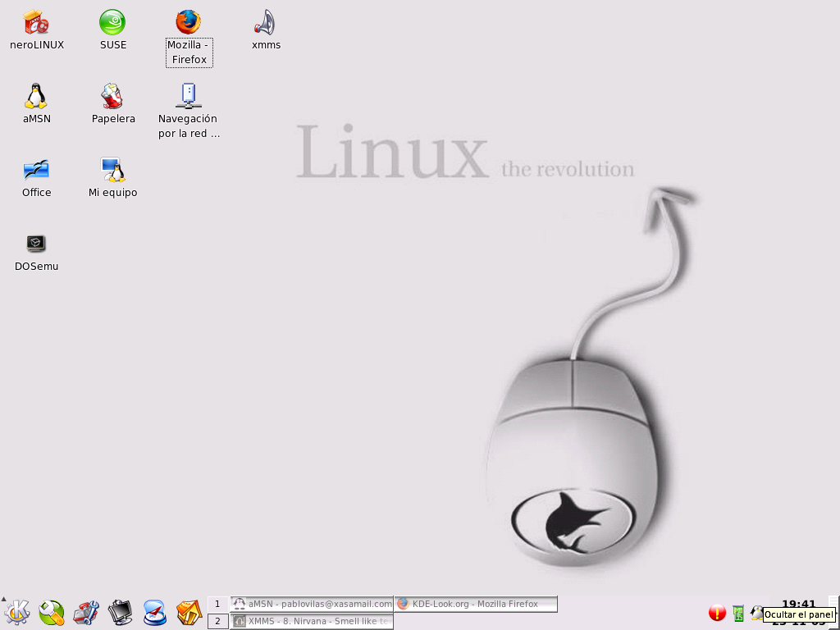Activate aMSN taskbar window entry

coord(312,604)
